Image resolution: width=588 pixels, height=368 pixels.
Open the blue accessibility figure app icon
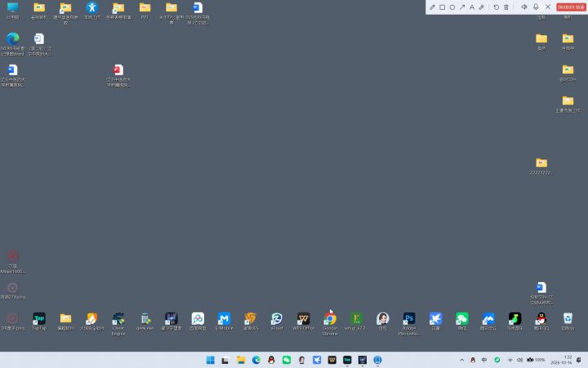click(91, 11)
